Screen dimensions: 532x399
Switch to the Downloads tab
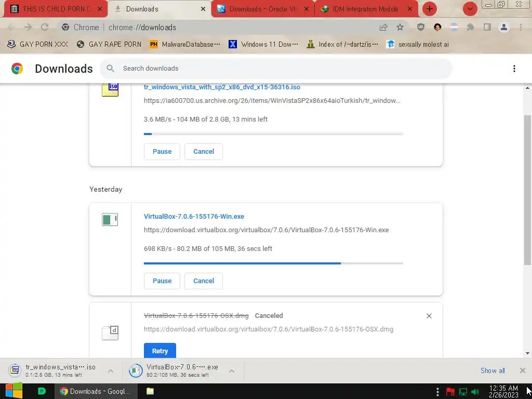pos(159,9)
